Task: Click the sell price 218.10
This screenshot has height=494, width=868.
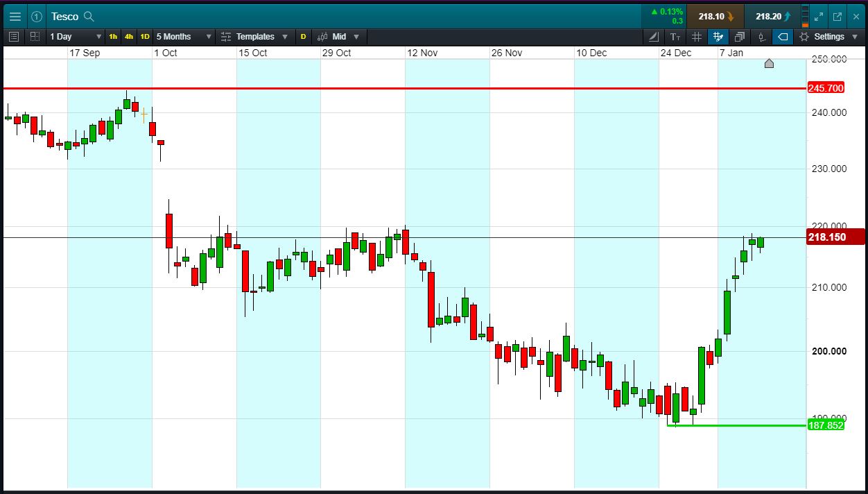Action: [x=715, y=16]
